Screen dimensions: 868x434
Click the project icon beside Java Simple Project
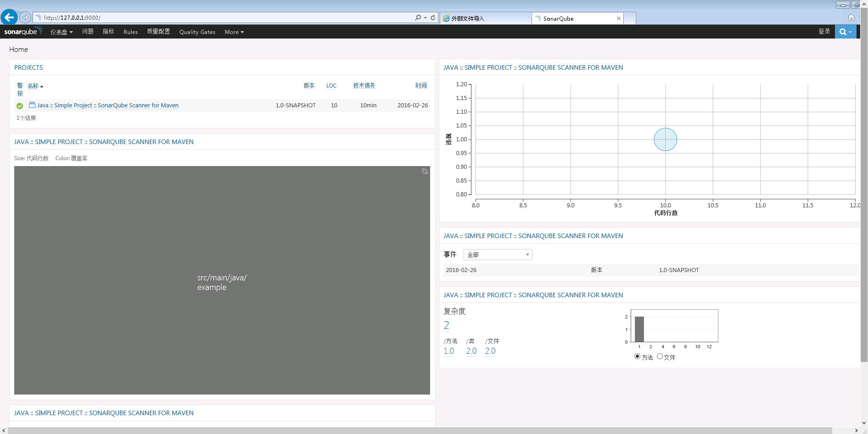[x=32, y=105]
